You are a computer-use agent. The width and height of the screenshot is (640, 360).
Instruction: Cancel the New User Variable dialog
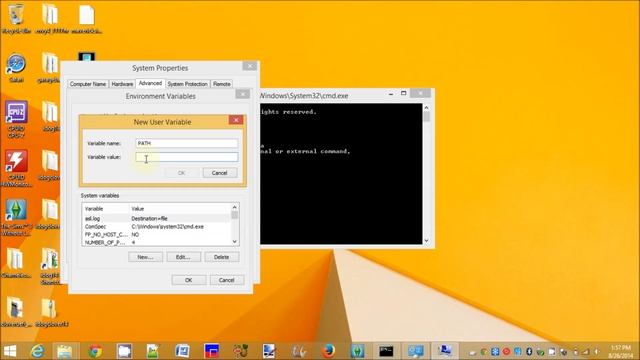tap(220, 173)
